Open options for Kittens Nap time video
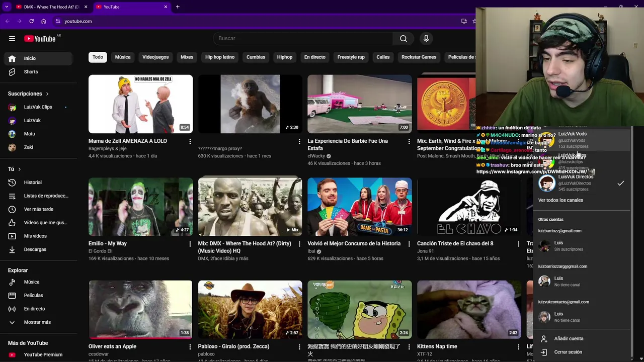 click(518, 347)
